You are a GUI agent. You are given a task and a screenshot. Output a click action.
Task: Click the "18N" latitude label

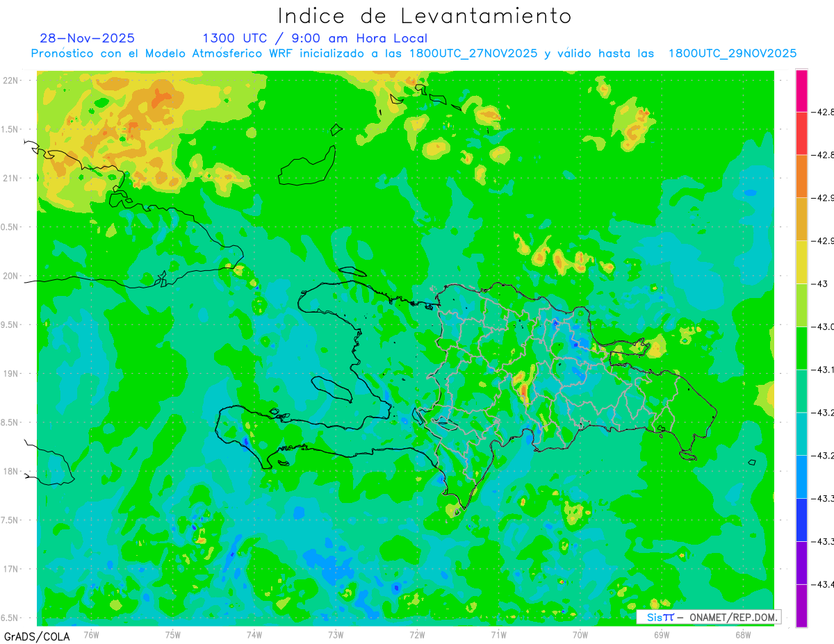point(12,472)
